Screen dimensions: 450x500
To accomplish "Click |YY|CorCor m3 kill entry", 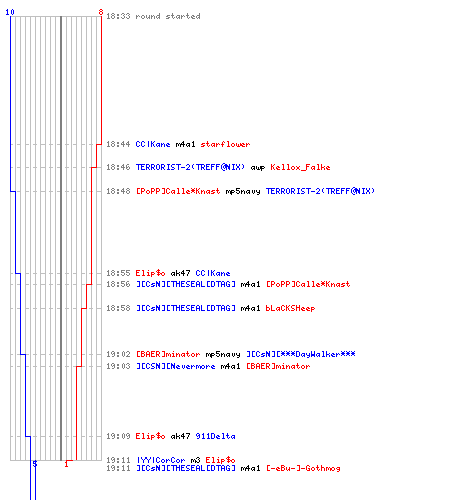I will coord(171,460).
